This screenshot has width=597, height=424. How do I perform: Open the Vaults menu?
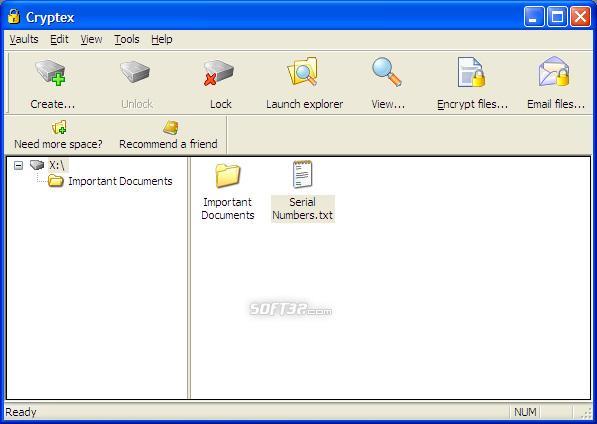[x=24, y=39]
